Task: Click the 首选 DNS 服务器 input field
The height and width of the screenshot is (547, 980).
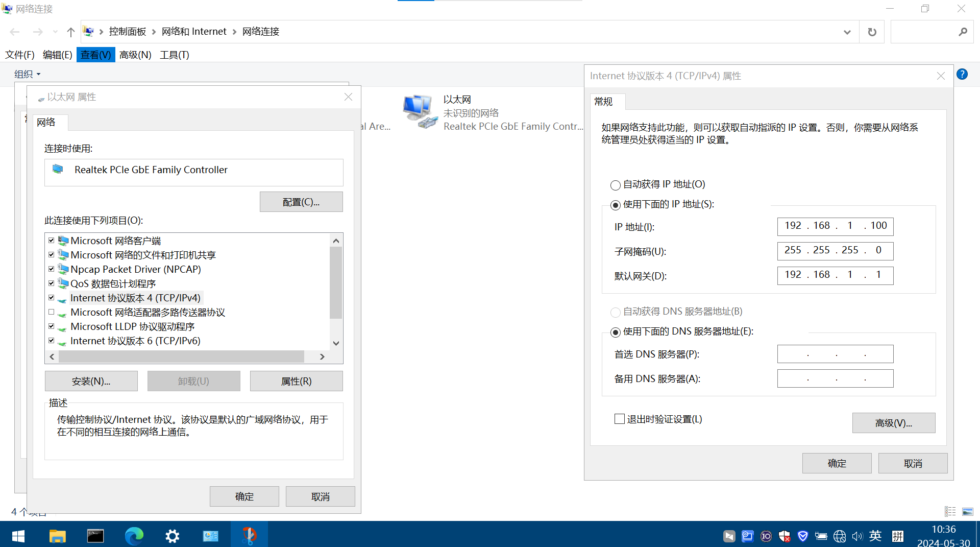Action: [835, 354]
